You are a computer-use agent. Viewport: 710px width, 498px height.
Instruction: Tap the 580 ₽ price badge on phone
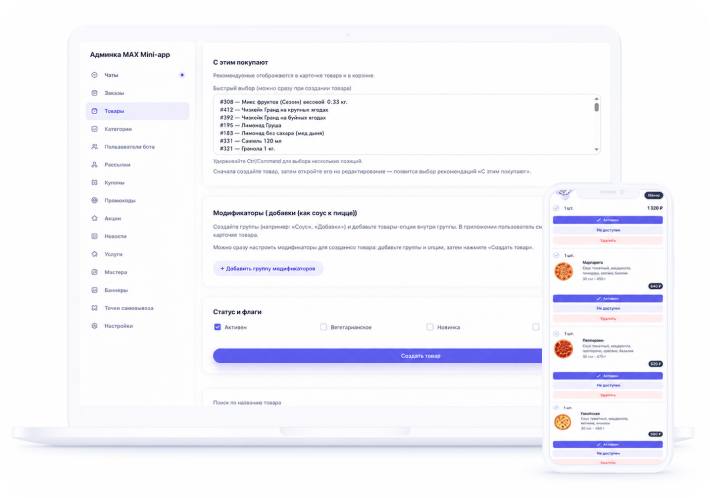(x=656, y=434)
